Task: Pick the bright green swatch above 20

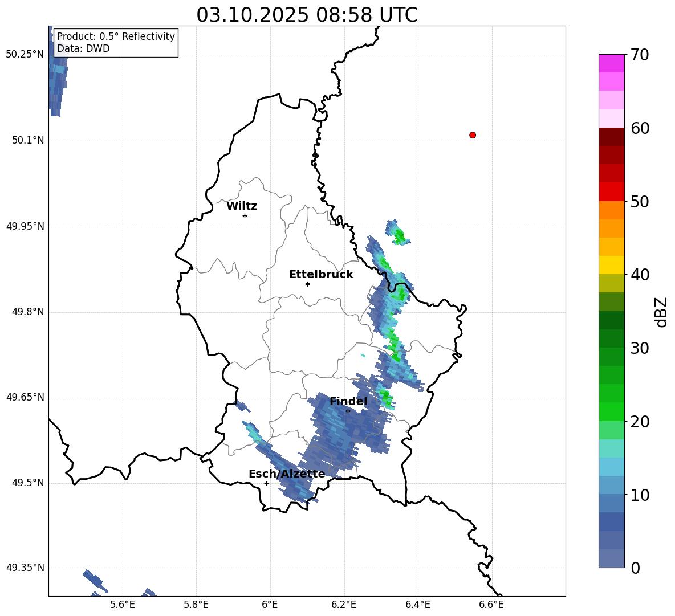Action: pyautogui.click(x=611, y=411)
